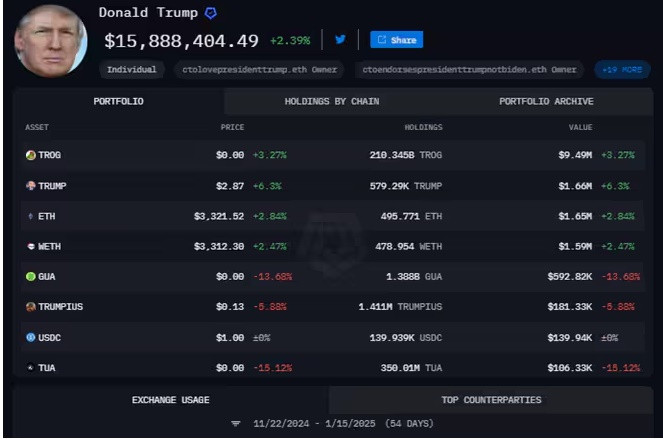Click the $0.13 TRUMPIUS price
The width and height of the screenshot is (663, 439).
pos(230,307)
